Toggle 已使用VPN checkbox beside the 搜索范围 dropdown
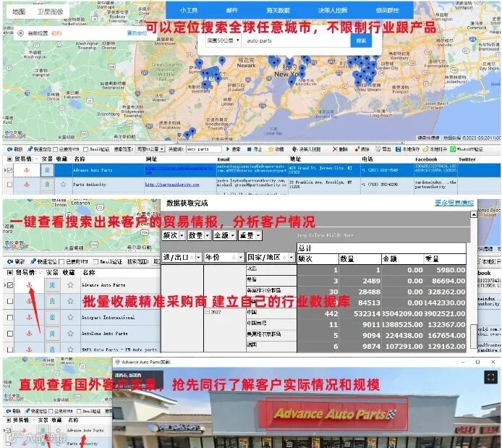 tap(56, 149)
